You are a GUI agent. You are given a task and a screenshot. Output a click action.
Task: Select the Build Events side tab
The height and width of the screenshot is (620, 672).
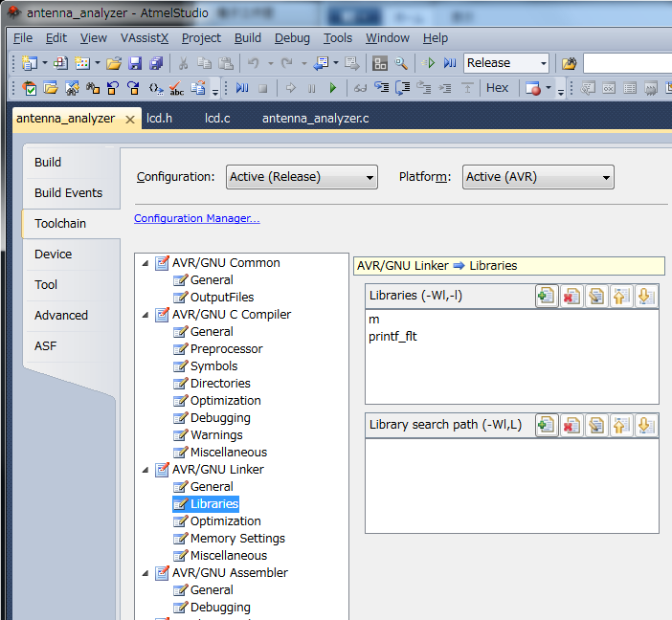click(69, 193)
